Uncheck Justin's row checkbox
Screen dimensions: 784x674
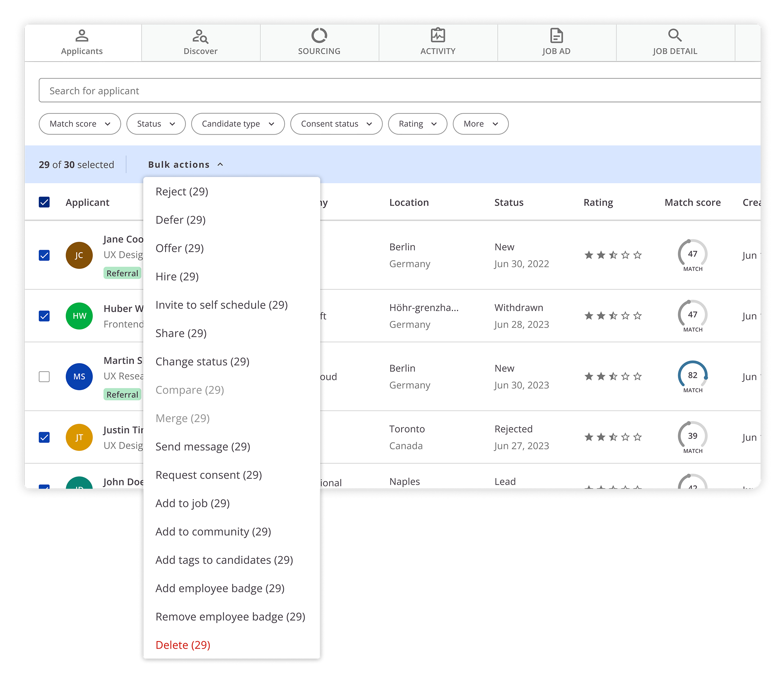click(x=44, y=437)
